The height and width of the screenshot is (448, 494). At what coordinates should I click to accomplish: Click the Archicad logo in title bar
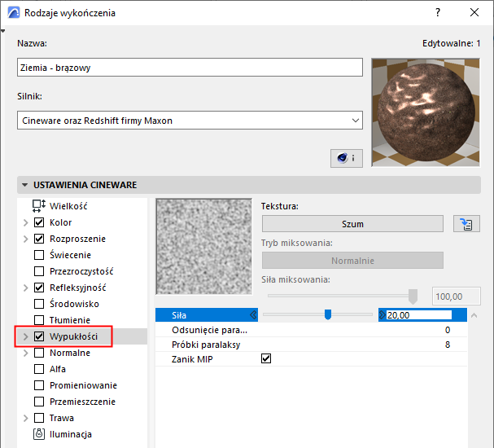(x=14, y=13)
